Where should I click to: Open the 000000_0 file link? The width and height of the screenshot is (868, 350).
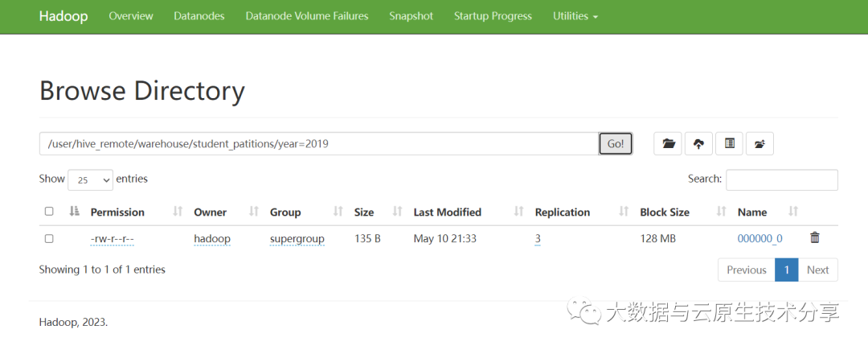(x=759, y=238)
